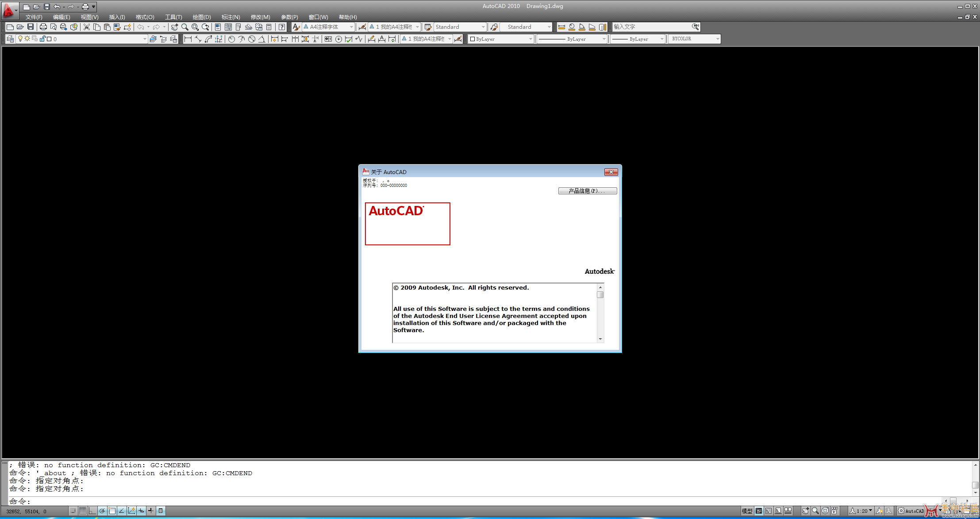Click the Angular dimension icon
980x519 pixels.
click(x=262, y=39)
